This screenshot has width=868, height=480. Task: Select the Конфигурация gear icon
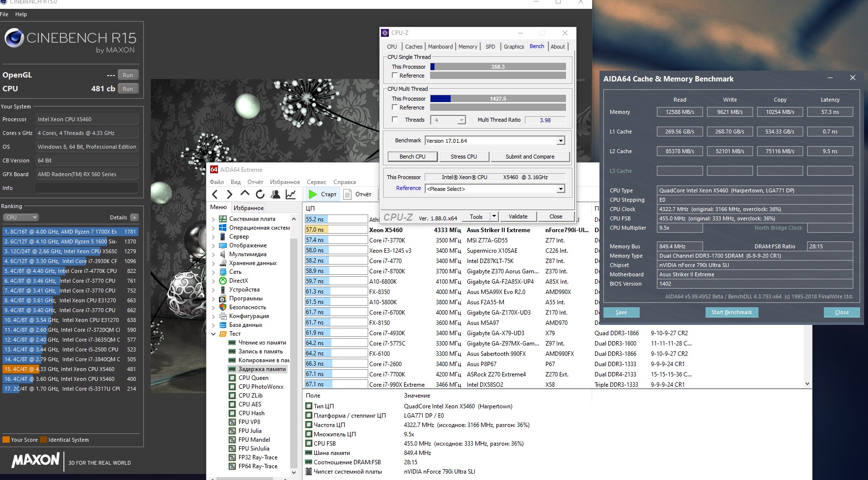coord(223,316)
